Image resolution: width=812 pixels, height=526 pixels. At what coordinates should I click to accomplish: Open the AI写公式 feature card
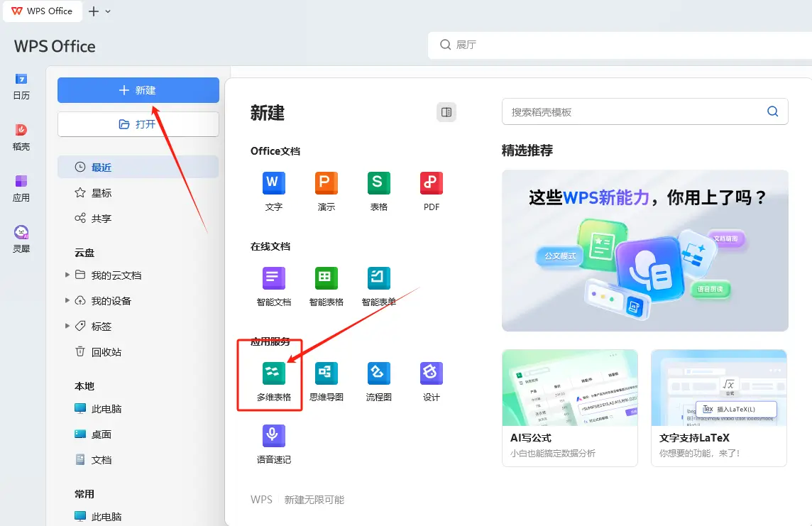570,408
